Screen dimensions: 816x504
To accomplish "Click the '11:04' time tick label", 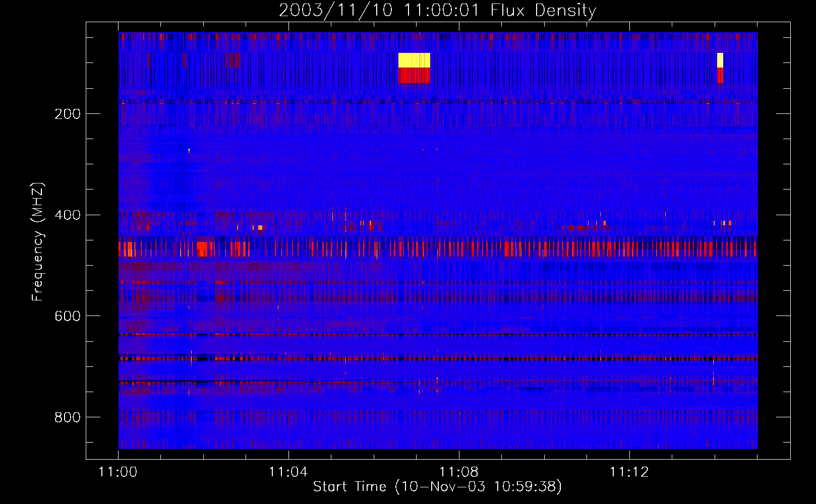I will coord(288,472).
